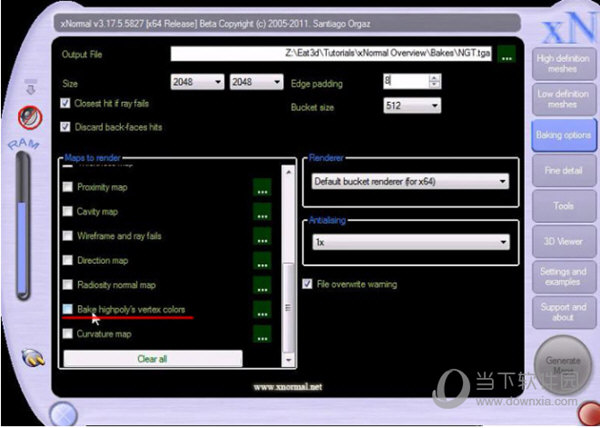
Task: Open High definition meshes tab
Action: pyautogui.click(x=563, y=64)
